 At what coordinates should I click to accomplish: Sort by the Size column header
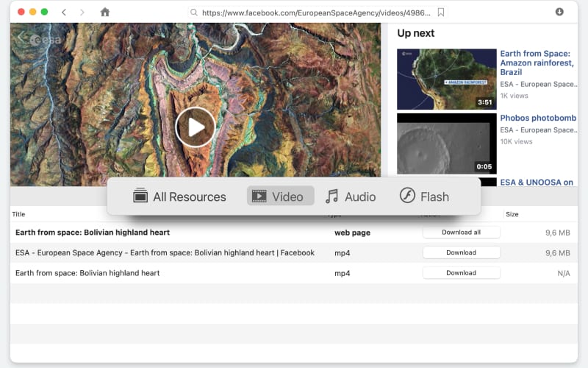coord(512,214)
